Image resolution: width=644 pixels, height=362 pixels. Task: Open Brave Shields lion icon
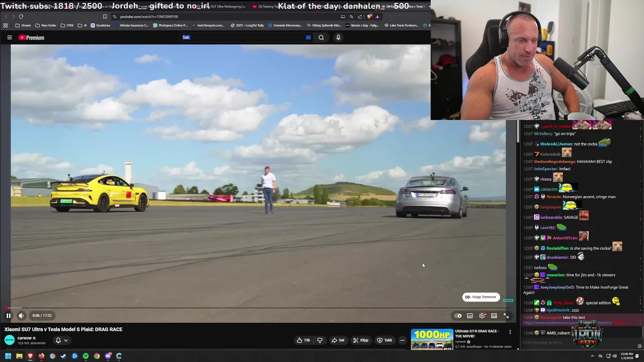(370, 17)
